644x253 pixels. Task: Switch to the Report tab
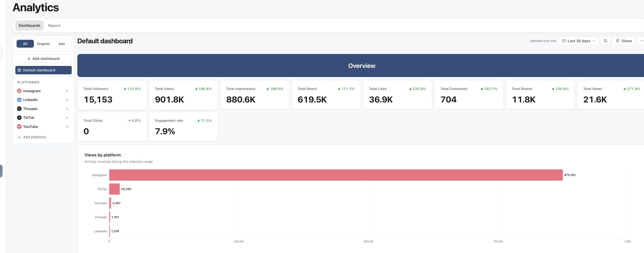(54, 25)
